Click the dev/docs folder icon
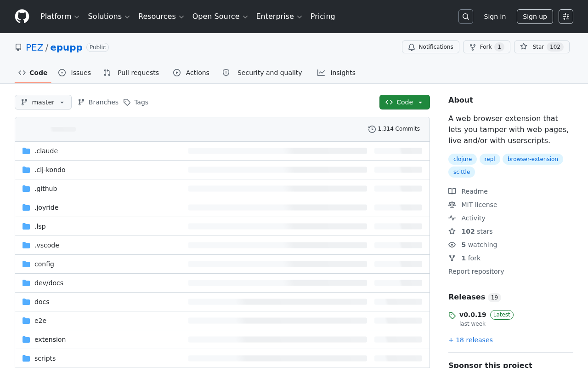Image resolution: width=588 pixels, height=368 pixels. pyautogui.click(x=26, y=283)
